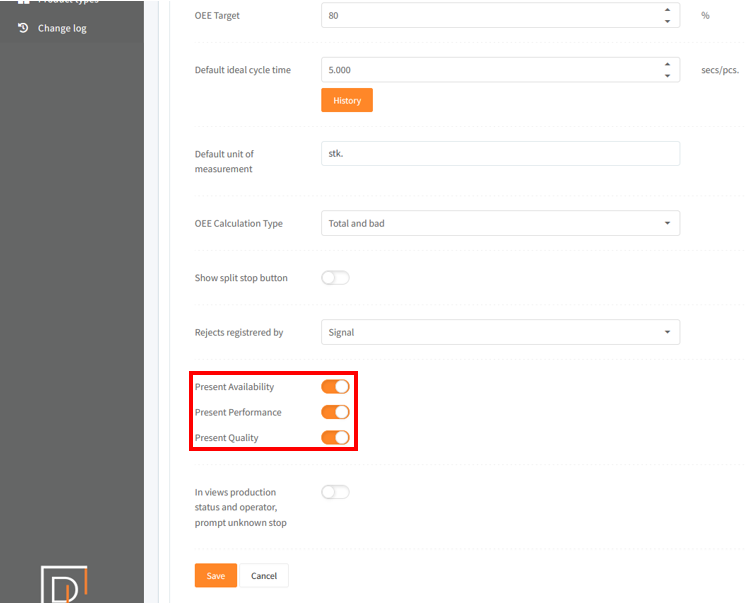The image size is (746, 603).
Task: Toggle Show split stop button switch
Action: point(335,278)
